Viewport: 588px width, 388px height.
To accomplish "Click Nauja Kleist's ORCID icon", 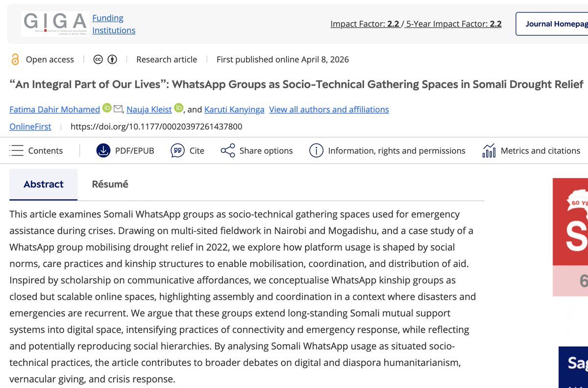I will pyautogui.click(x=178, y=108).
